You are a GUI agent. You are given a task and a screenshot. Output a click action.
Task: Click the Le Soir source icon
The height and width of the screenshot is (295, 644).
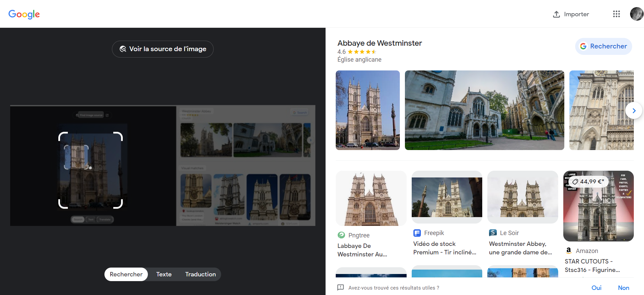coord(493,233)
